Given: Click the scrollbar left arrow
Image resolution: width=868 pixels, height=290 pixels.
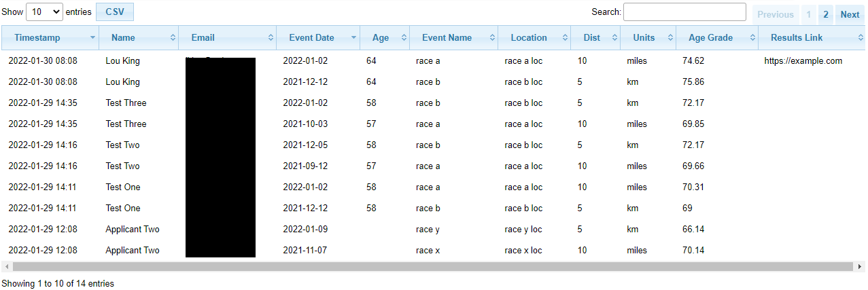Looking at the screenshot, I should [6, 267].
